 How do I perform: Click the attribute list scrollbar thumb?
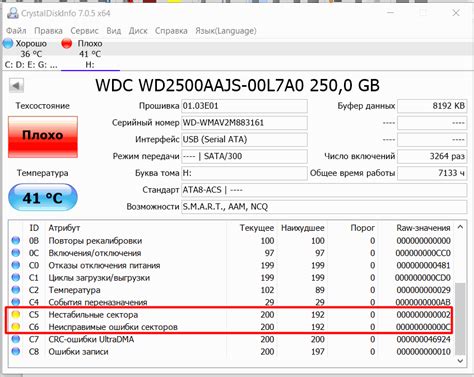point(460,318)
